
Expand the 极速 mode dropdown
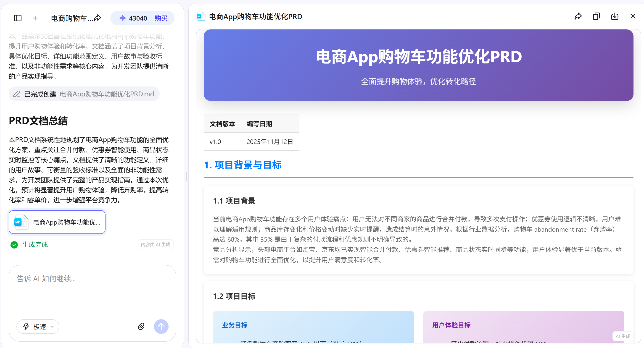(x=38, y=327)
